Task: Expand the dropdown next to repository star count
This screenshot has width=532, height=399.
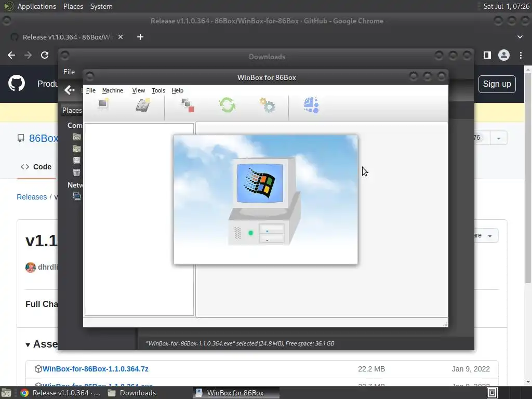Action: (x=498, y=138)
